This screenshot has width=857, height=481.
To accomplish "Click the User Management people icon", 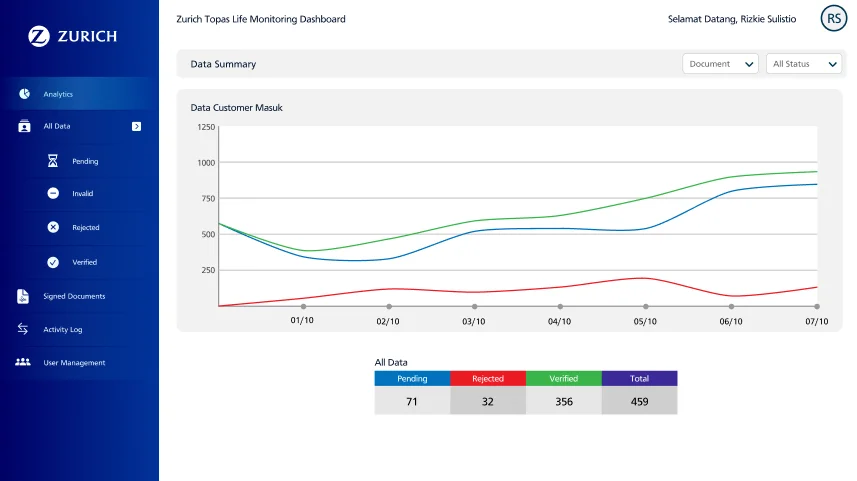I will 23,362.
